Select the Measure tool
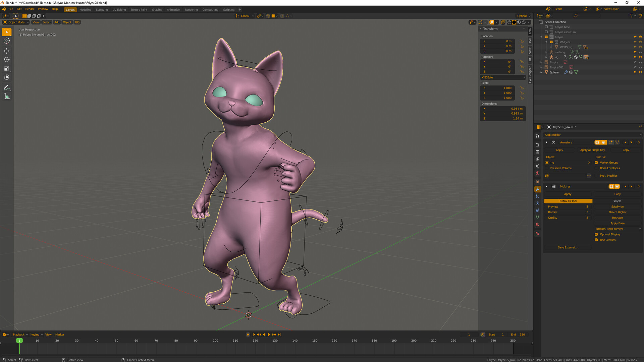The height and width of the screenshot is (362, 644). (x=7, y=97)
